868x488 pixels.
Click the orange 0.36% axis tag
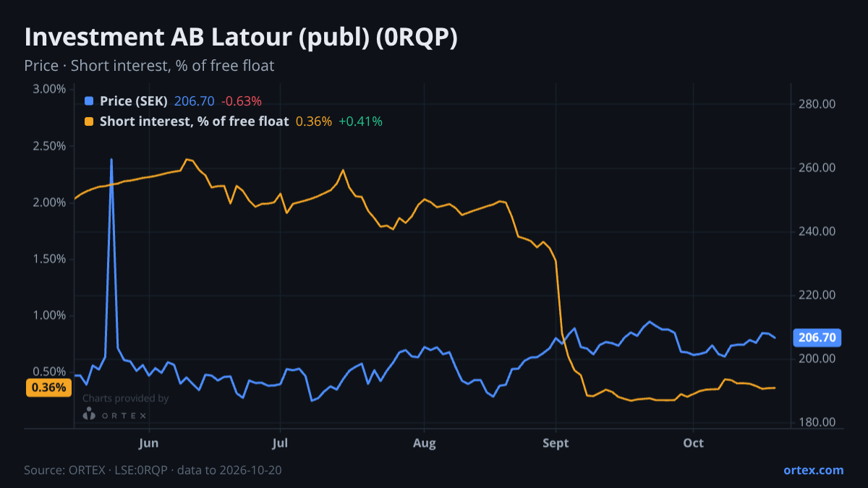(49, 388)
